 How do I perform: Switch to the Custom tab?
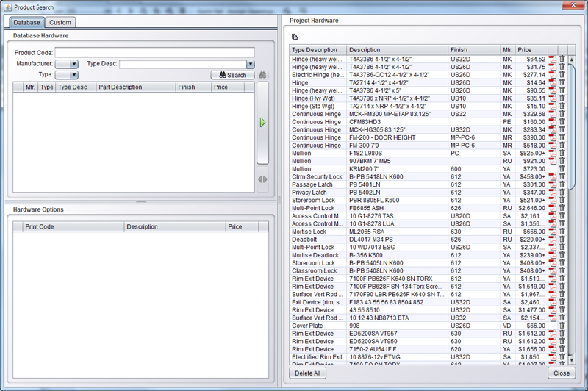click(60, 23)
